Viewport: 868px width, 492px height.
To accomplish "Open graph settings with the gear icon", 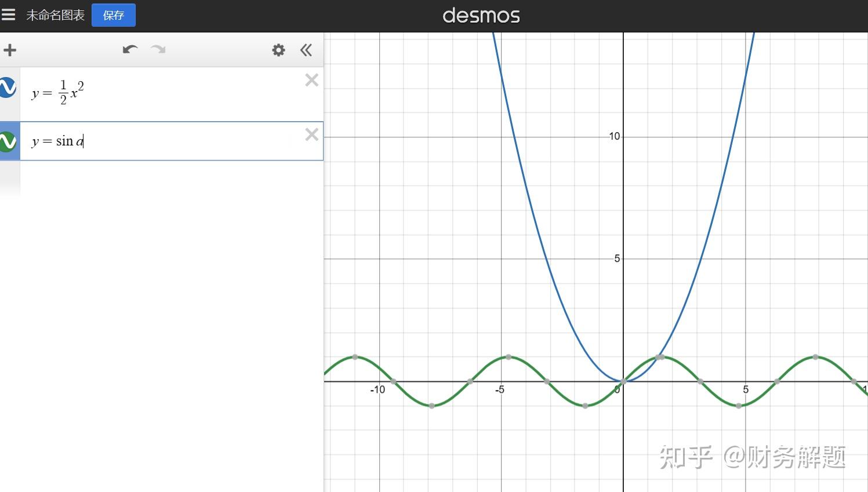I will 278,50.
